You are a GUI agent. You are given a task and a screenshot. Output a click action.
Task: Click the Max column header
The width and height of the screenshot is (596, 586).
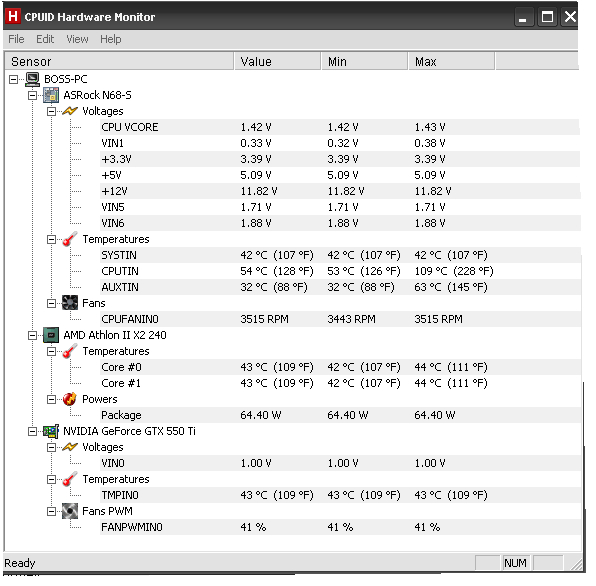[x=452, y=61]
